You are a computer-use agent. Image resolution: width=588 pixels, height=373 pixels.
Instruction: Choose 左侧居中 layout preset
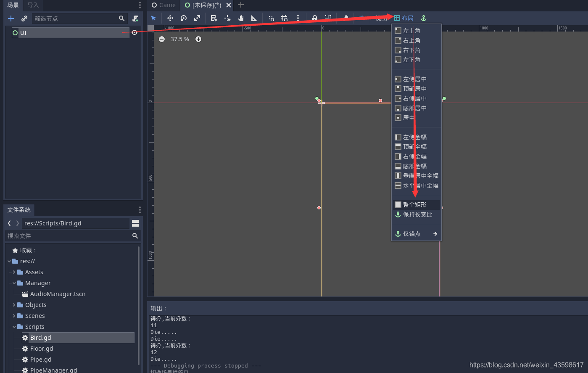[x=417, y=79]
